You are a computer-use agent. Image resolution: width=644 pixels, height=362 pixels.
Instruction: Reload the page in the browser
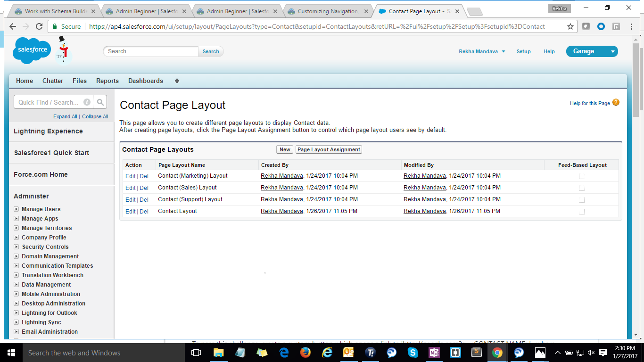coord(40,26)
